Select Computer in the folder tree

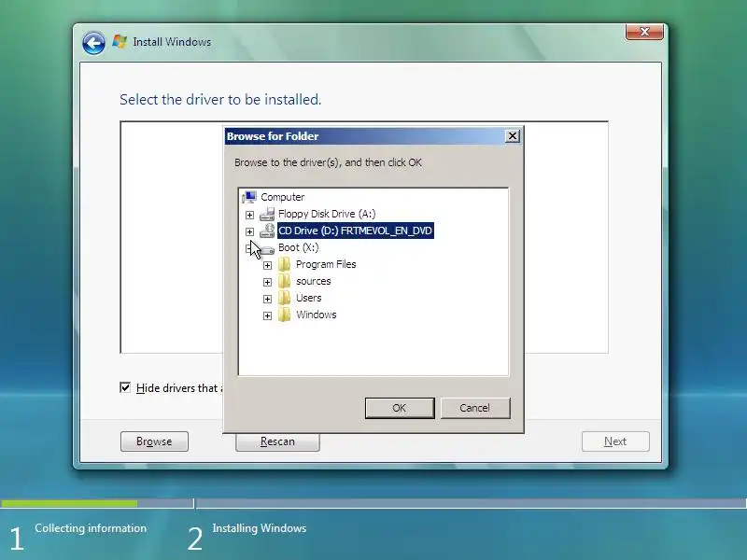point(283,197)
